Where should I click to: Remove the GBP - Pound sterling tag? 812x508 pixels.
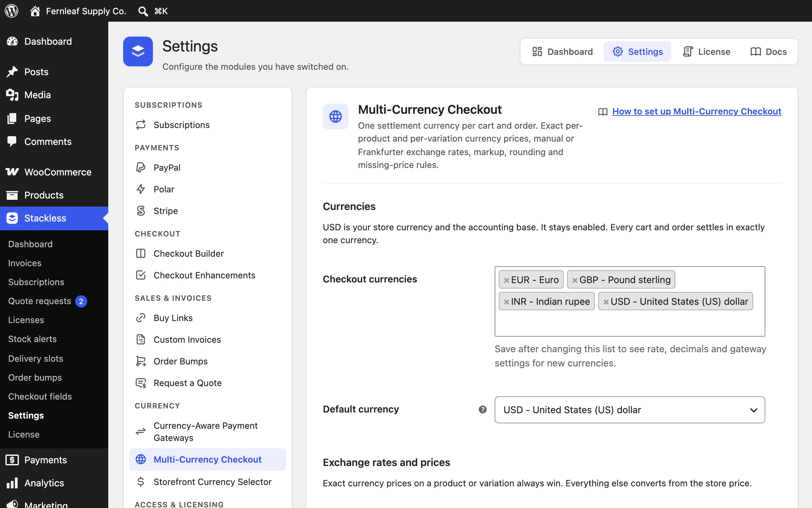574,280
